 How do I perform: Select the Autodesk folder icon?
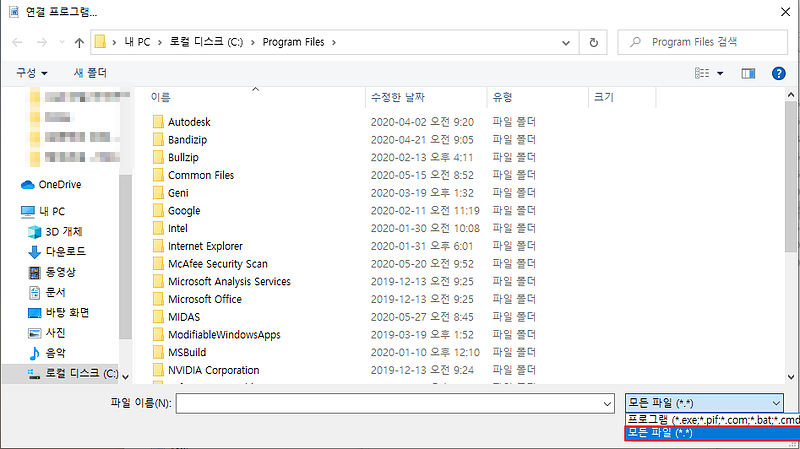(159, 122)
